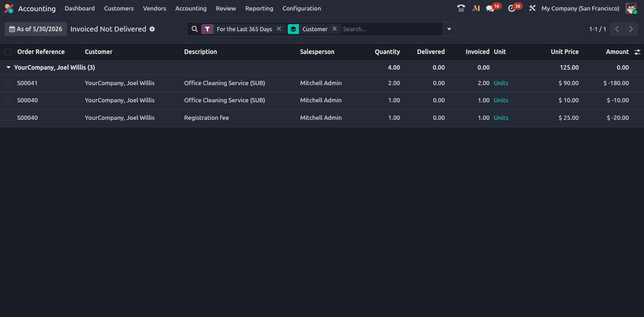Open the Vendors menu
Screen dimensions: 644x317
(155, 8)
